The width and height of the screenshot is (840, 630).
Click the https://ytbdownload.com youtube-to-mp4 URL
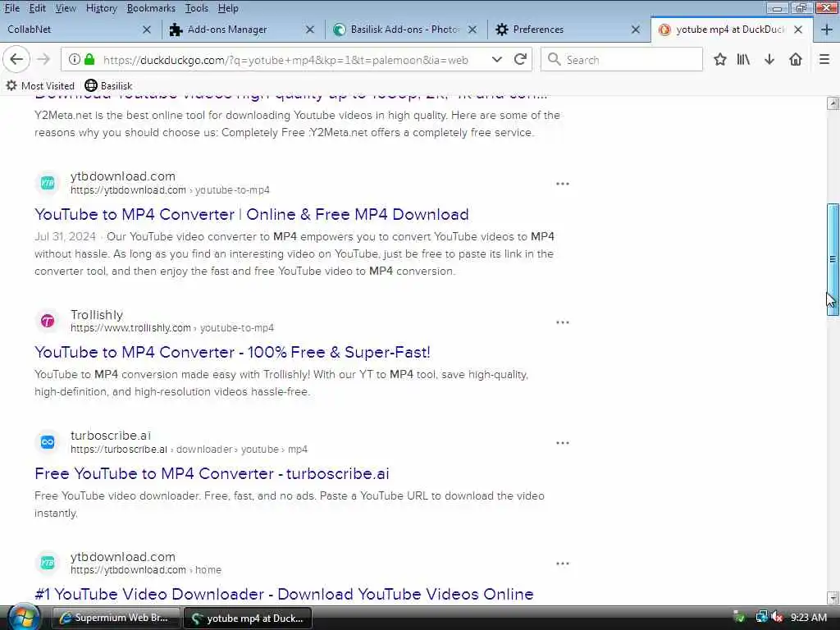coord(170,190)
